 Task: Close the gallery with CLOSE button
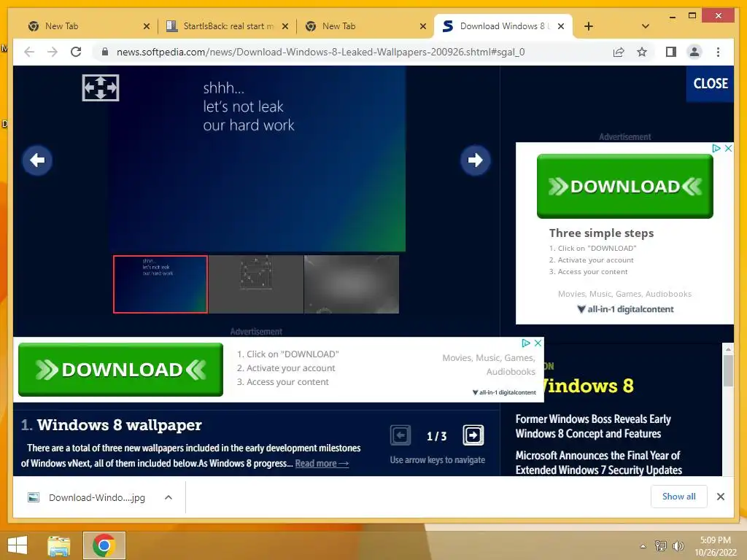pyautogui.click(x=710, y=84)
